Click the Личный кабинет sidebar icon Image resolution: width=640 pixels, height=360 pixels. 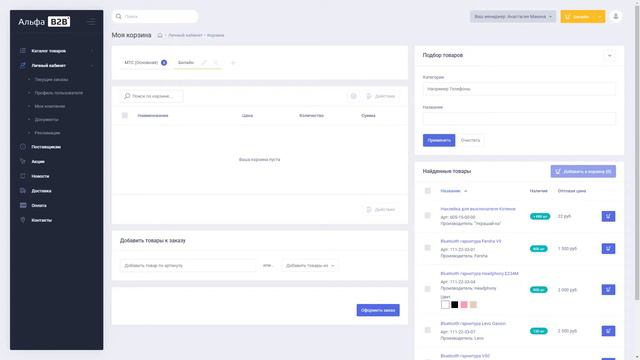23,65
